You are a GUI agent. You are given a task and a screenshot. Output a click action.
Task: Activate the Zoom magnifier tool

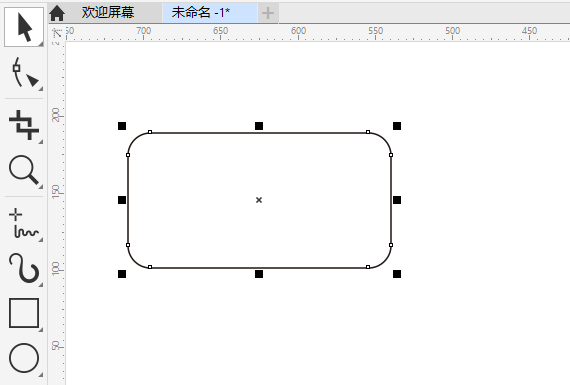(24, 171)
